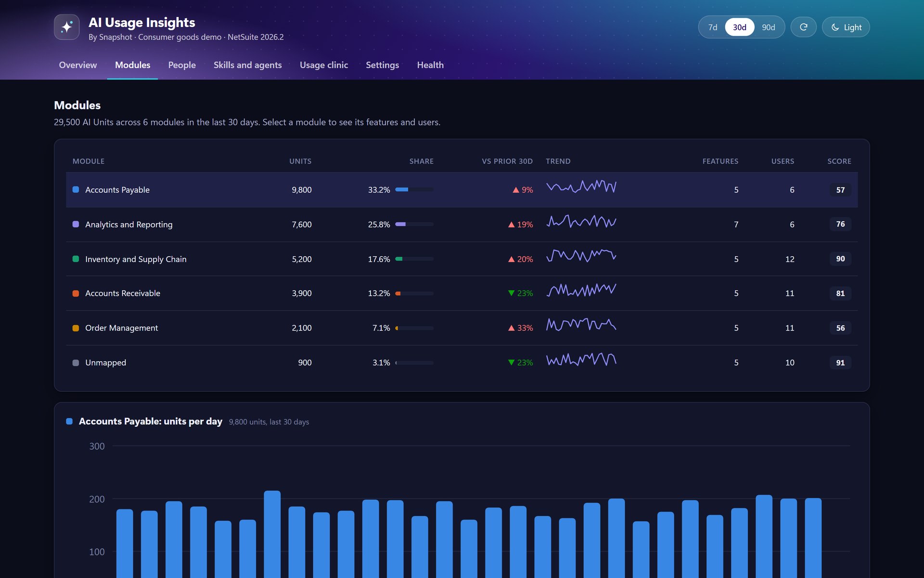The height and width of the screenshot is (578, 924).
Task: Click the green Inventory and Supply Chain dot
Action: (x=76, y=259)
